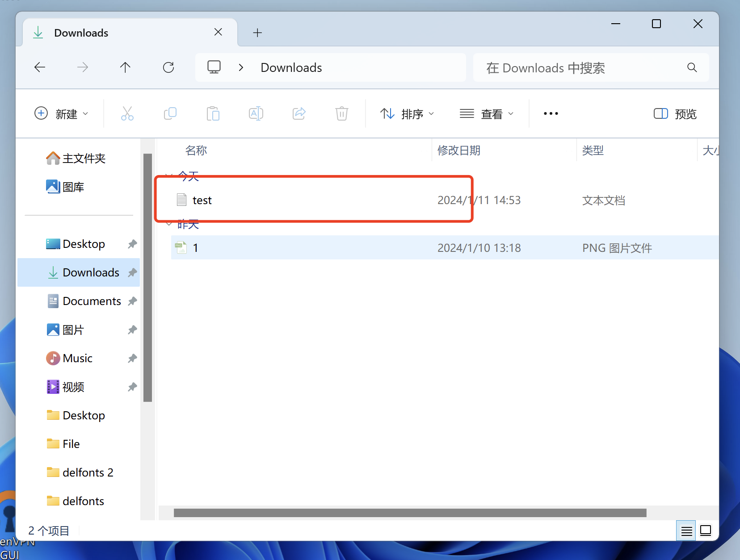
Task: Click the pin icon next to 图片
Action: point(132,330)
